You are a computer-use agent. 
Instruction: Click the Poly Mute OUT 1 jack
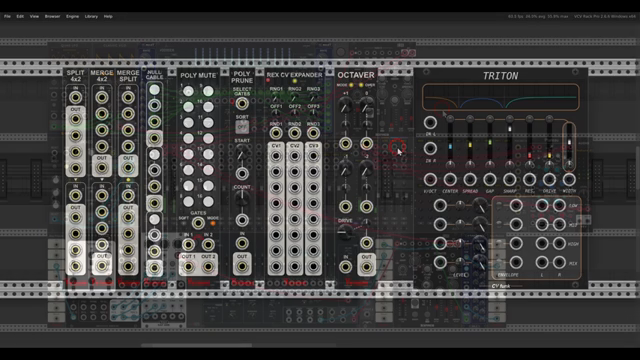tap(188, 267)
